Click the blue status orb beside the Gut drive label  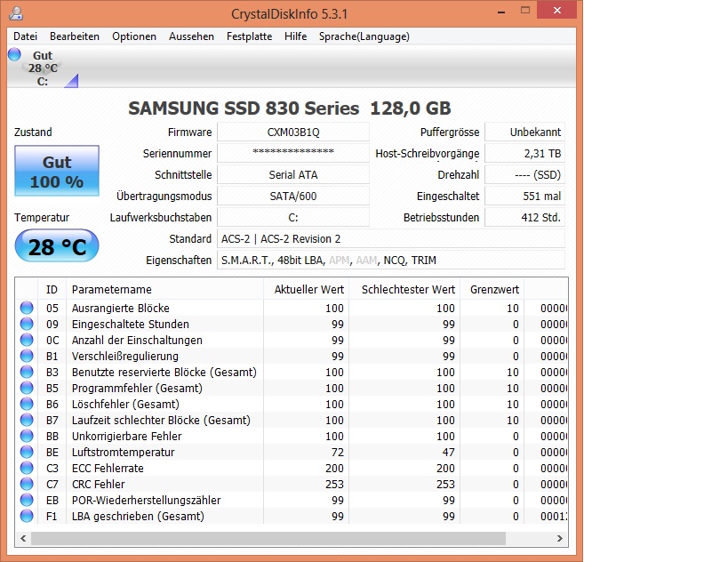pyautogui.click(x=14, y=54)
